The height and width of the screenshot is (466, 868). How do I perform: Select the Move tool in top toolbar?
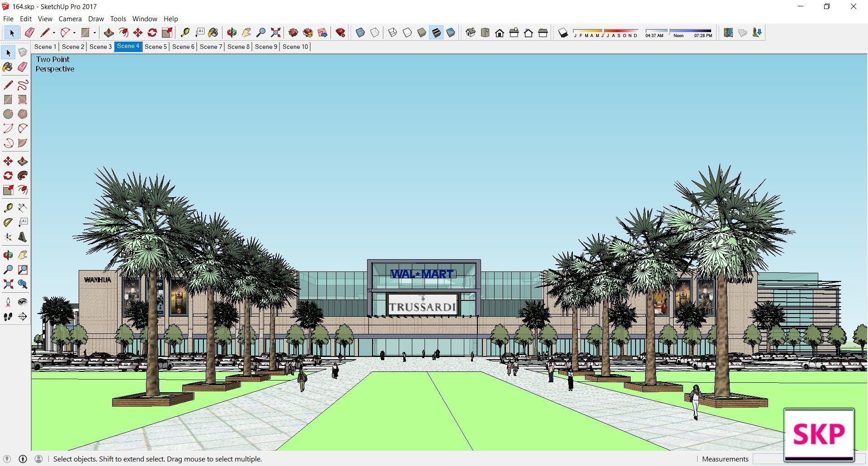pos(138,33)
